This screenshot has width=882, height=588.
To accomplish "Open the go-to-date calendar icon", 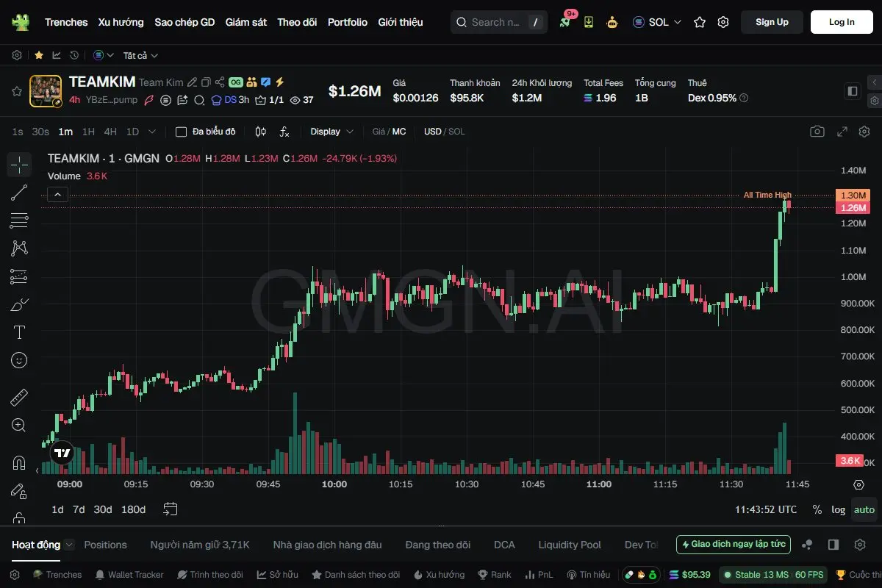I will point(171,509).
